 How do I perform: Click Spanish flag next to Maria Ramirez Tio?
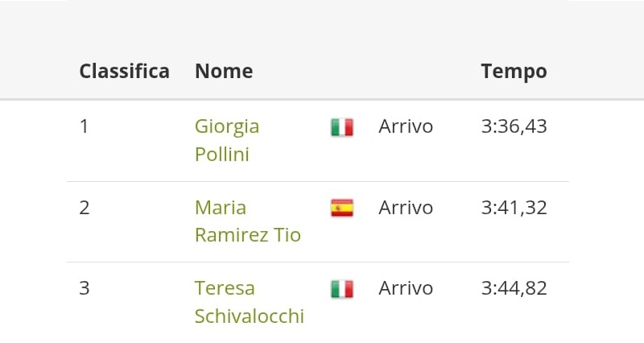(x=341, y=208)
